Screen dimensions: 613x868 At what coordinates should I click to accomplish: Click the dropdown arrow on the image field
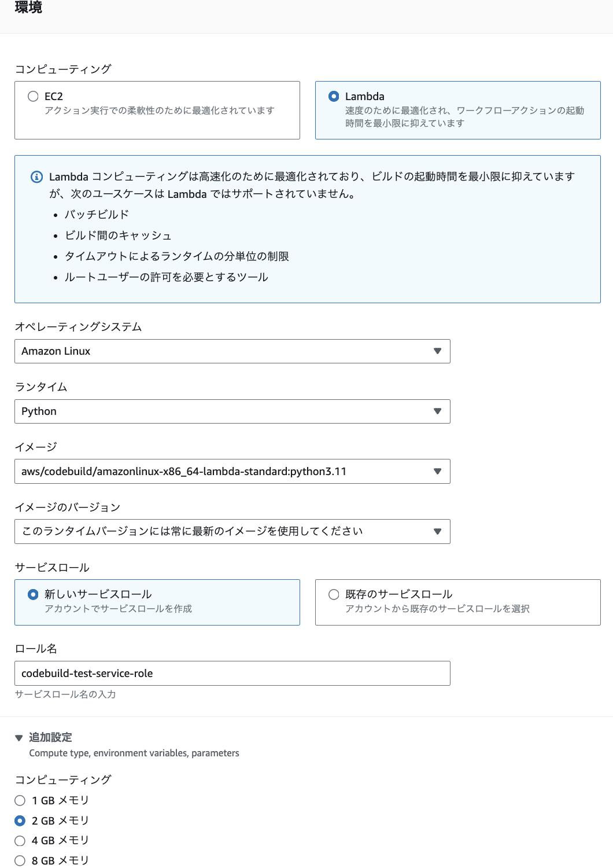coord(438,471)
